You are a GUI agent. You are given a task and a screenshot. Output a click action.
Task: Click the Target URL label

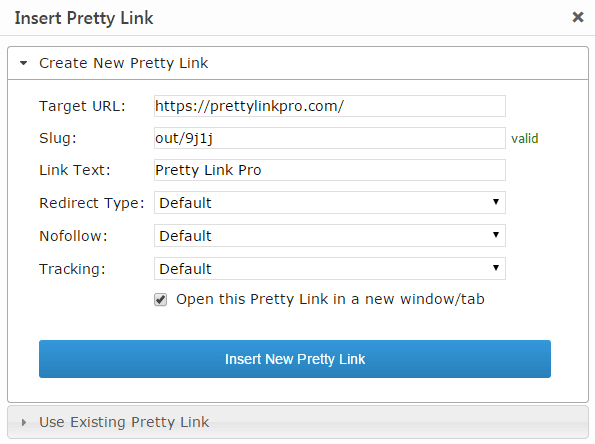(x=82, y=106)
